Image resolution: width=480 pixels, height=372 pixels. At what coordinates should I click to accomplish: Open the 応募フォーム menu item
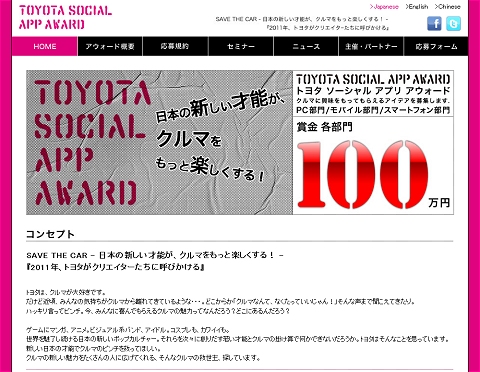(x=436, y=46)
